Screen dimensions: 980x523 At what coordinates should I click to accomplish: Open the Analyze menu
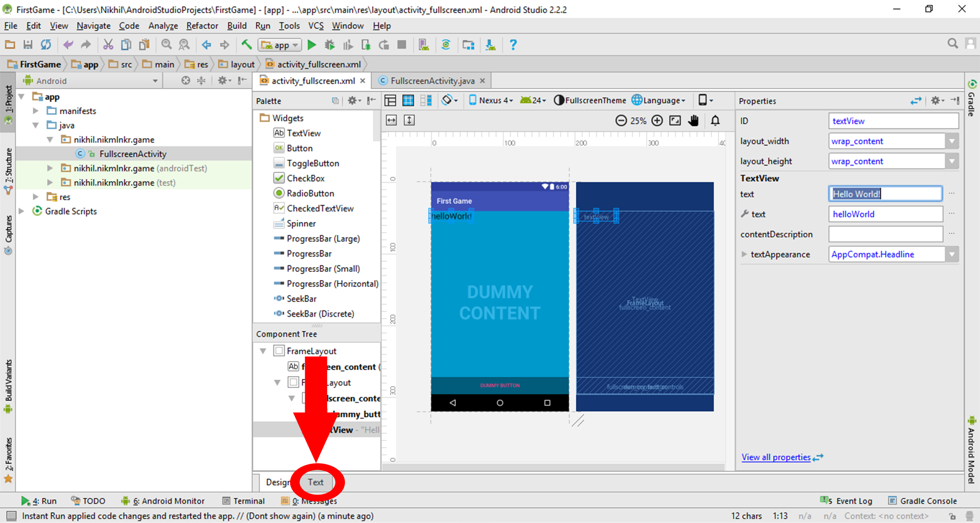pyautogui.click(x=163, y=25)
